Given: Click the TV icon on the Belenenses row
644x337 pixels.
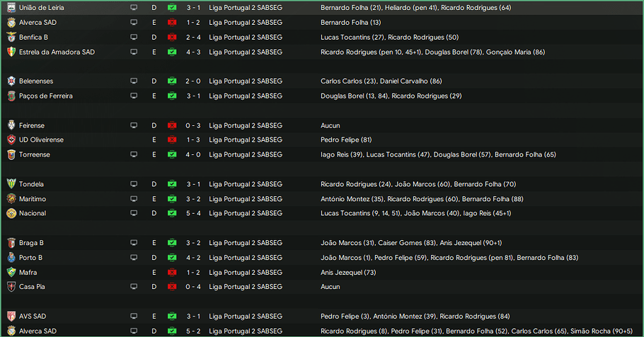Looking at the screenshot, I should click(x=134, y=81).
